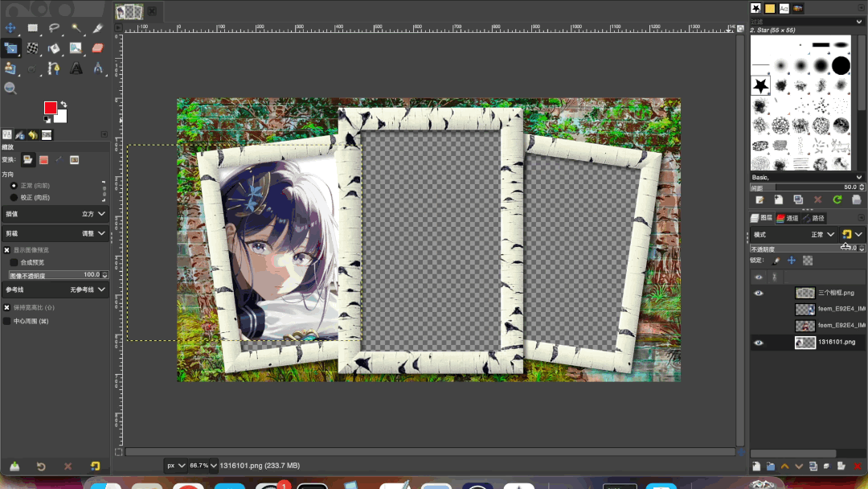This screenshot has width=868, height=489.
Task: Toggle lock position and size icon
Action: click(792, 261)
